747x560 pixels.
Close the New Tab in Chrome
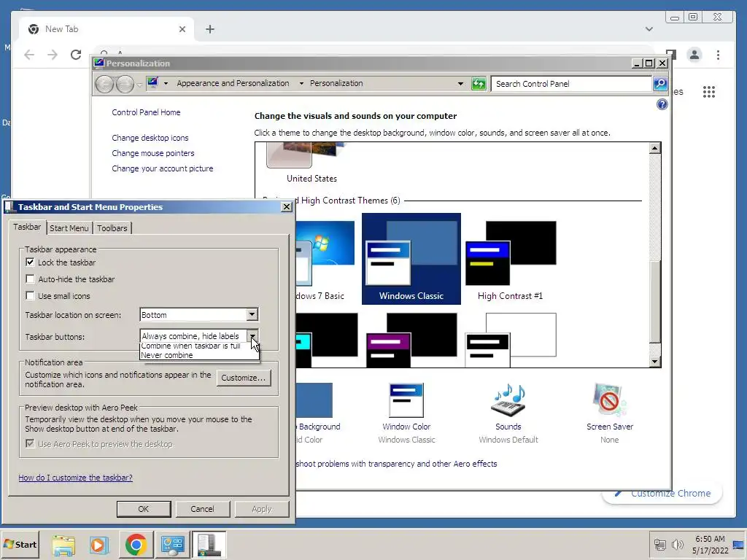182,29
